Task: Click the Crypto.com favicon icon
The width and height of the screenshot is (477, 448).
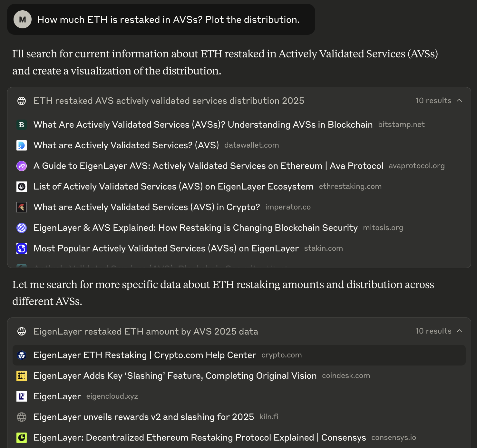Action: pos(22,355)
